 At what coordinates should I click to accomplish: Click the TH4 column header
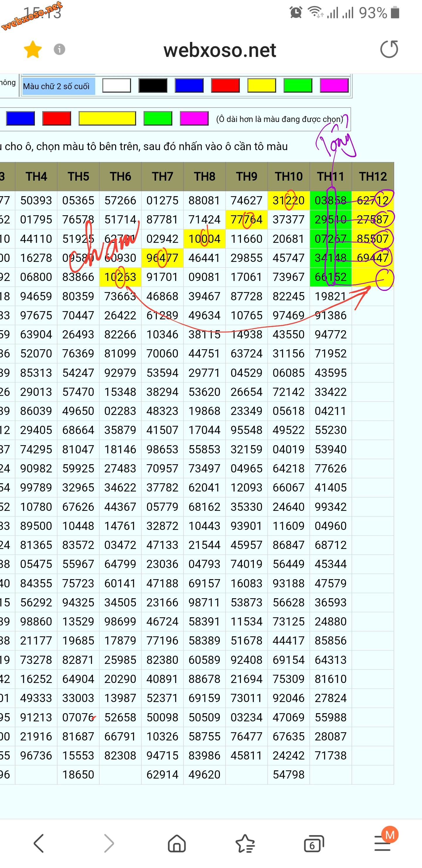click(x=36, y=177)
